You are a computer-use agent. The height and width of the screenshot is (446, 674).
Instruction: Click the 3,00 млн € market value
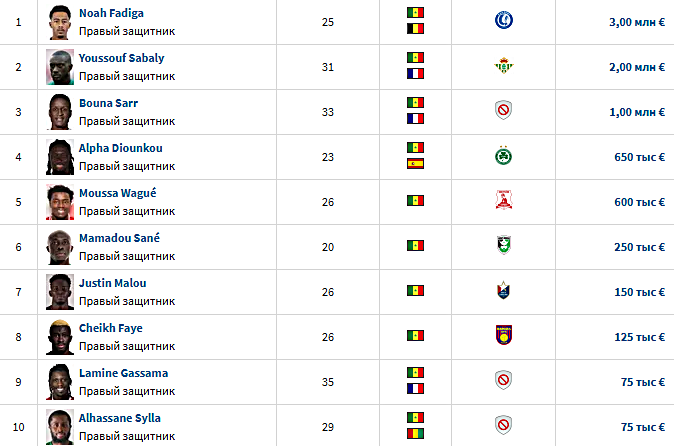pos(637,22)
